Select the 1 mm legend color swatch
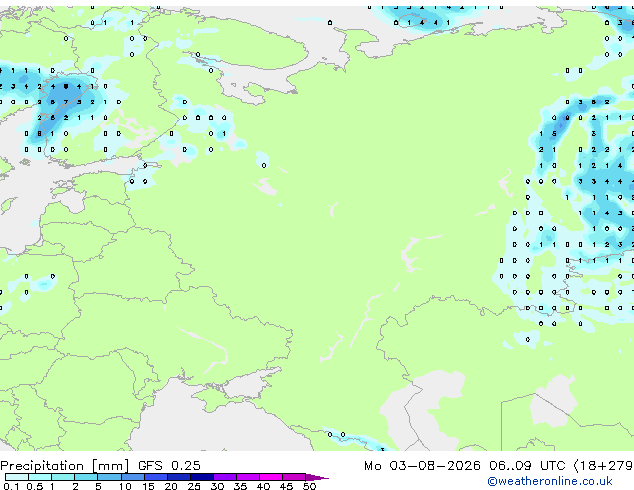The height and width of the screenshot is (490, 634). tap(63, 477)
